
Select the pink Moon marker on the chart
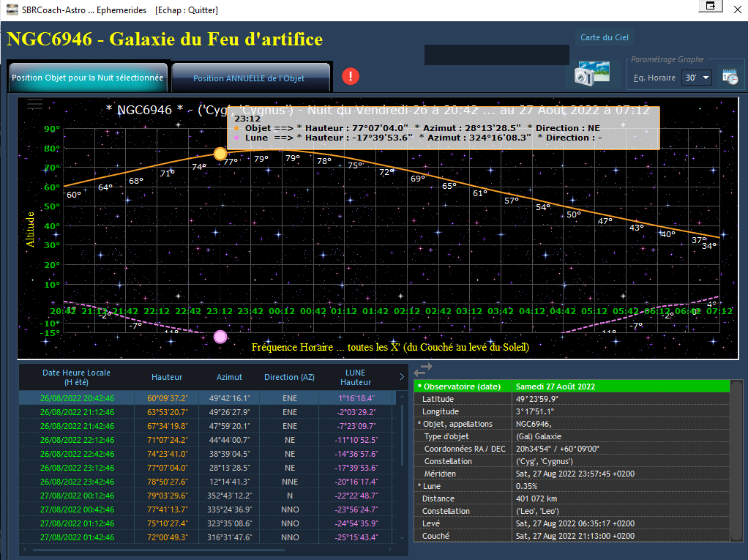220,337
